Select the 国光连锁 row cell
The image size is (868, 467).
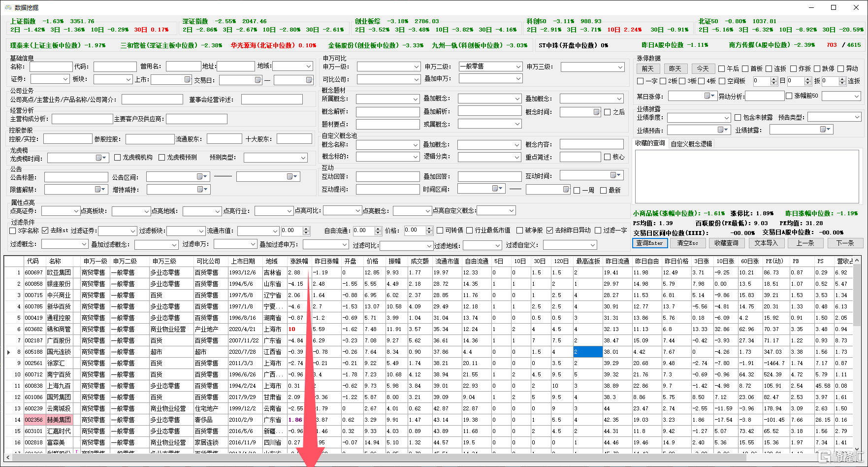(59, 352)
